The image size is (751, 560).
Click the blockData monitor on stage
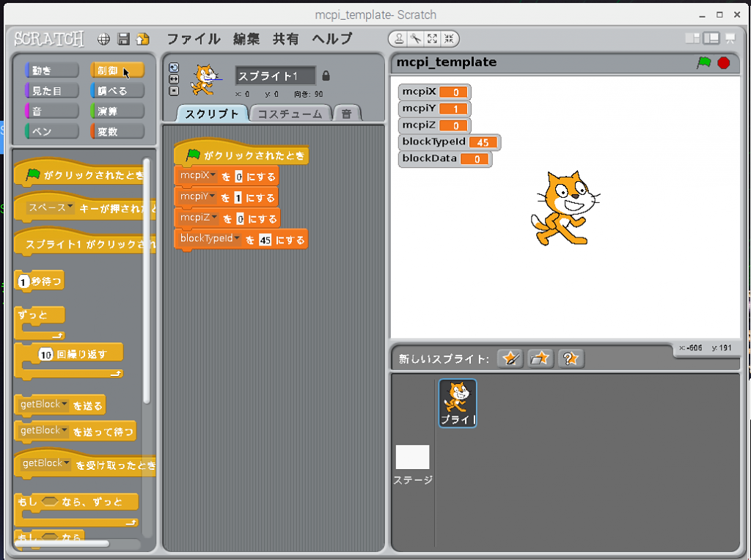pyautogui.click(x=445, y=158)
